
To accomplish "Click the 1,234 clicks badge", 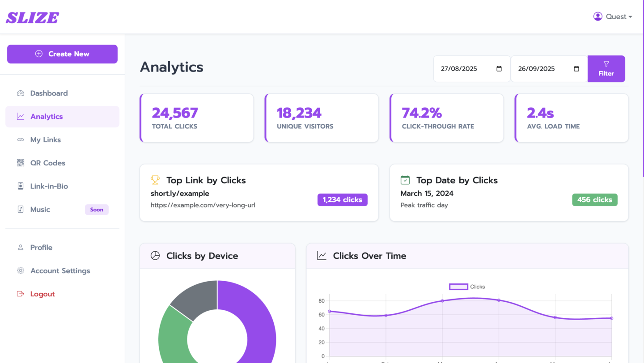I will pyautogui.click(x=342, y=200).
